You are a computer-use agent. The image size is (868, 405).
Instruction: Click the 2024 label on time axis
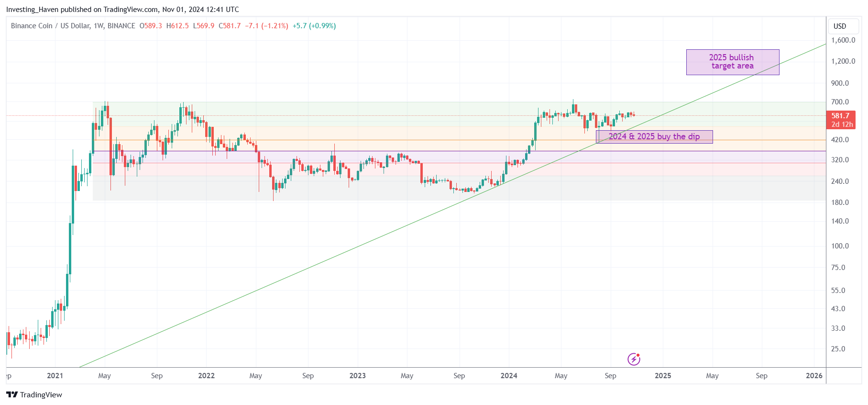509,376
